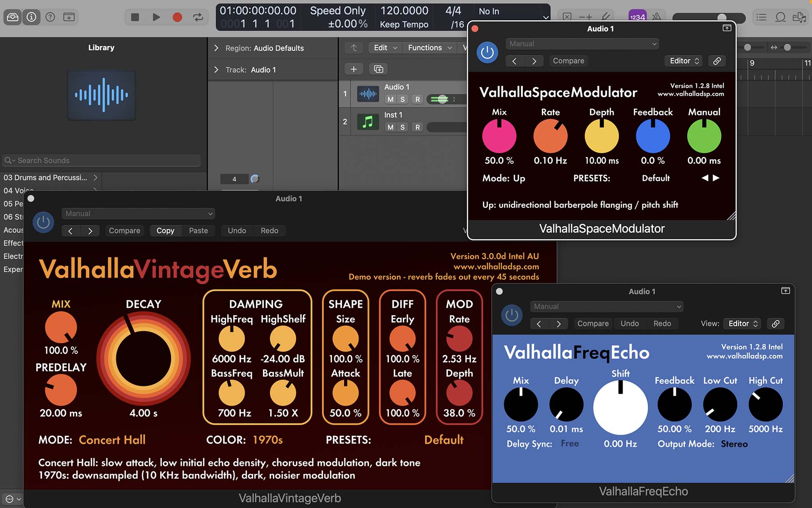Bypass ValhallaFreqEcho with its power button
The height and width of the screenshot is (508, 812).
pos(512,315)
